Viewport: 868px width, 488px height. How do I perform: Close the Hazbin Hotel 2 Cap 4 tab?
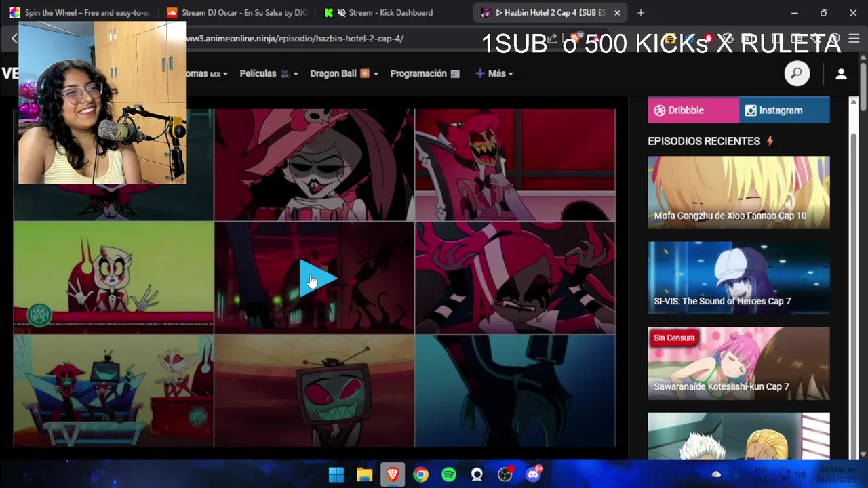click(x=617, y=12)
